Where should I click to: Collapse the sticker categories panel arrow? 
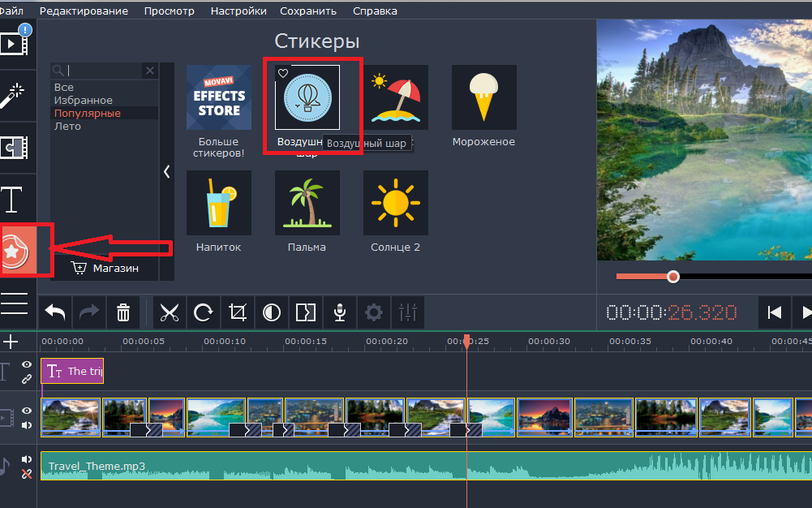pos(166,171)
